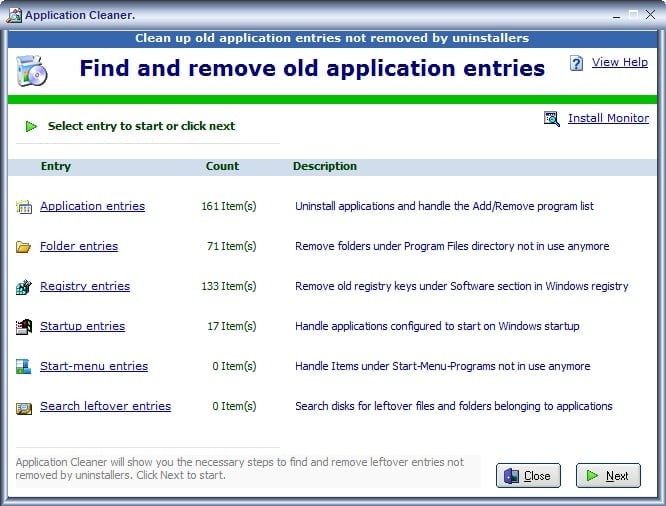
Task: Click the description mentioning Add/Remove program list
Action: 444,206
